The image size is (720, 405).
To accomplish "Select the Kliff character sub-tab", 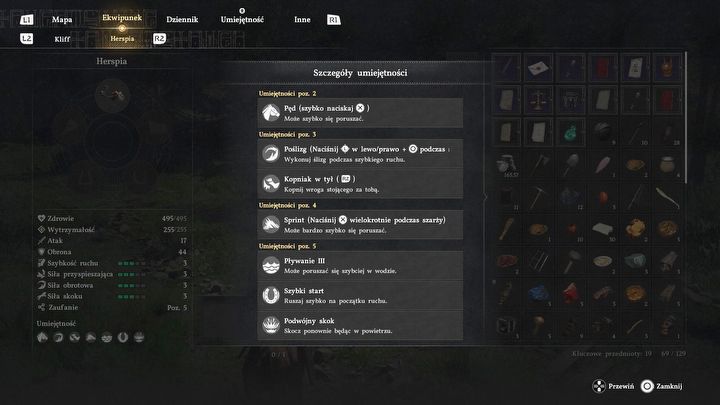I will [x=62, y=39].
